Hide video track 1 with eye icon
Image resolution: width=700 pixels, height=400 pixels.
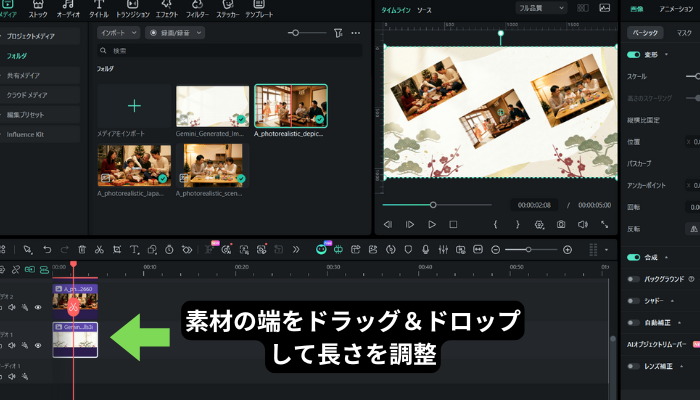38,345
